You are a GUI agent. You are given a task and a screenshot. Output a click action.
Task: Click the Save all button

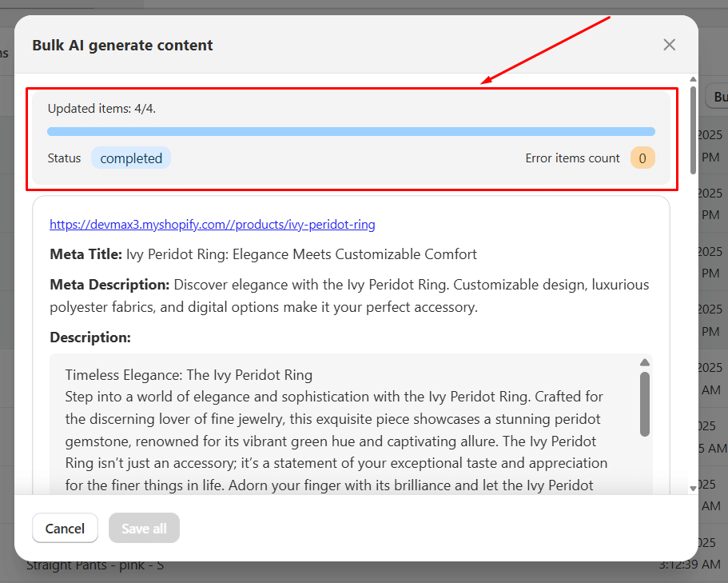(144, 528)
